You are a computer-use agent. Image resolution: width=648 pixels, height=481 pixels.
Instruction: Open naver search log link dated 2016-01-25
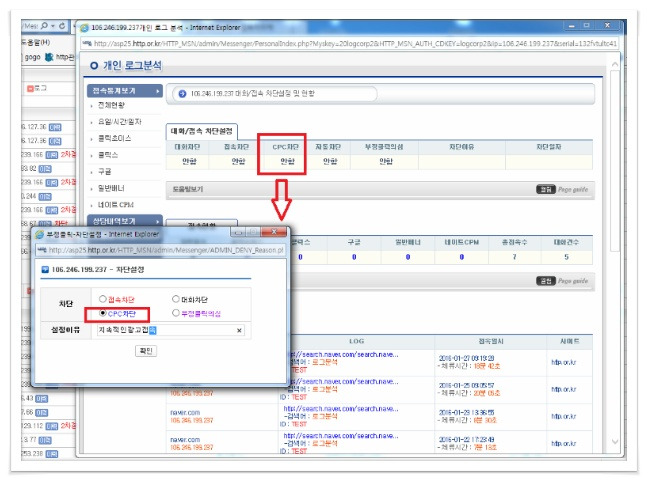point(345,381)
